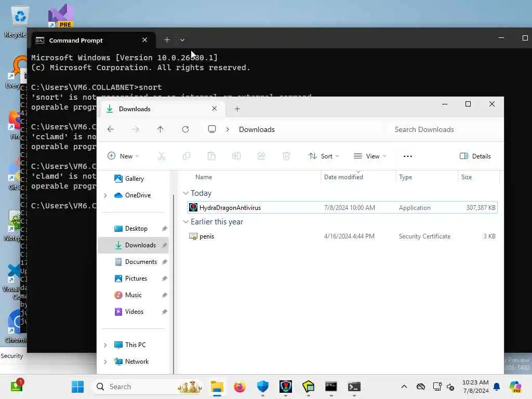Go back with the left arrow in Explorer
The image size is (532, 399).
(111, 129)
